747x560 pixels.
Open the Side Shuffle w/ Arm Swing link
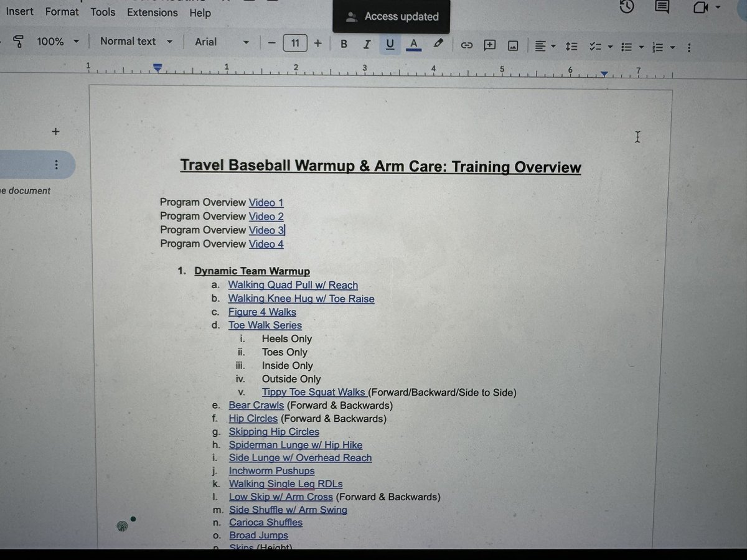click(x=288, y=510)
